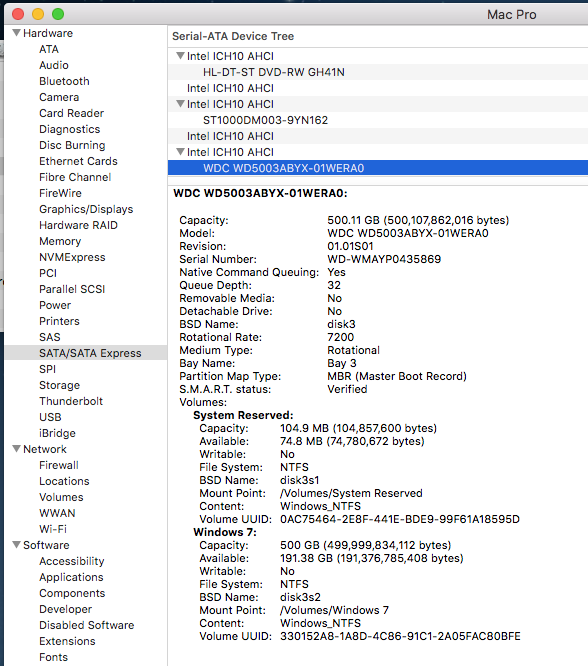
Task: Open Bluetooth hardware info
Action: pyautogui.click(x=64, y=81)
